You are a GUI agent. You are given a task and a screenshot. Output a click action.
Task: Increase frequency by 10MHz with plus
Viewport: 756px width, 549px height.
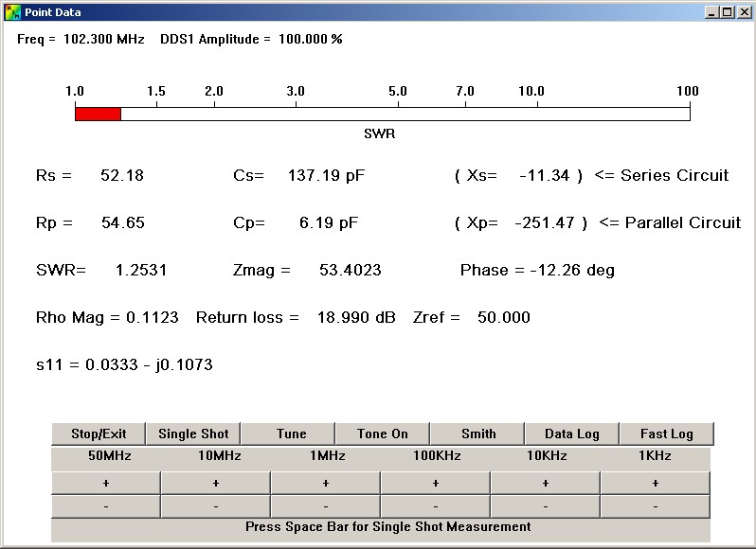pyautogui.click(x=215, y=483)
